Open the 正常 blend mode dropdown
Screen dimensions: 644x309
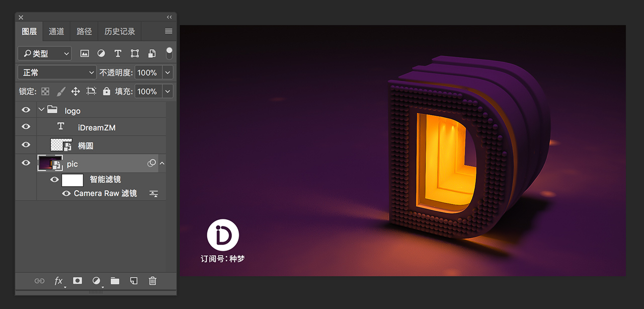click(x=57, y=72)
